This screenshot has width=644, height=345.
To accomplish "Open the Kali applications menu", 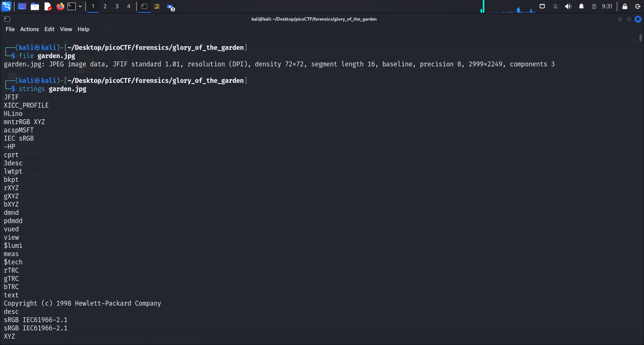I will [x=6, y=6].
